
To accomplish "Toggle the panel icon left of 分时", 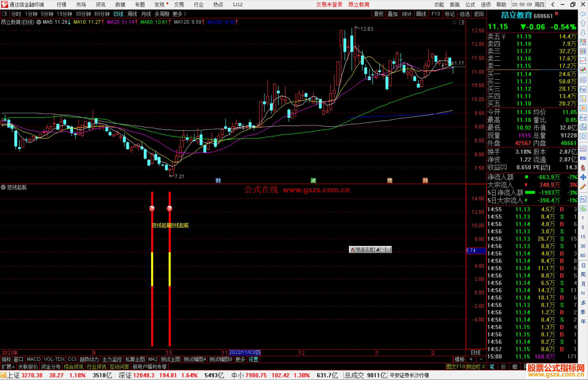I will point(5,14).
